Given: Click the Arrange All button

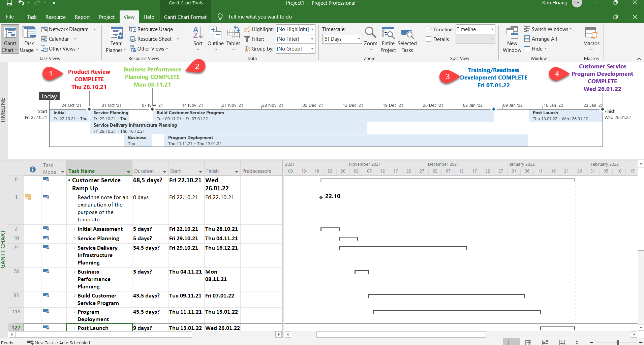Looking at the screenshot, I should point(540,39).
